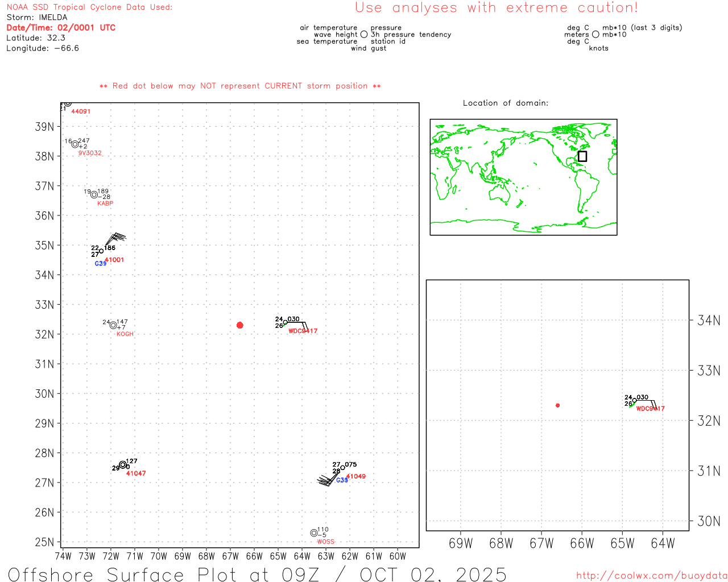
Task: Click the 60W longitude axis label
Action: [x=398, y=556]
